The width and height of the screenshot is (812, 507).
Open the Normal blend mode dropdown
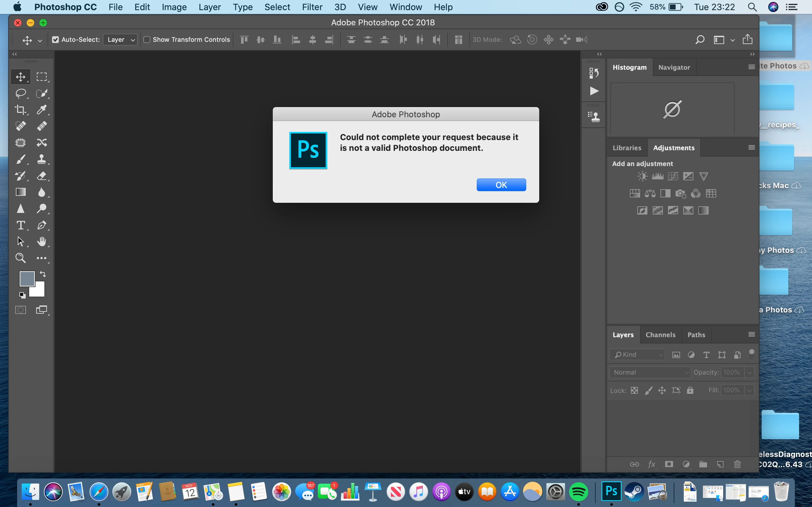pos(650,372)
